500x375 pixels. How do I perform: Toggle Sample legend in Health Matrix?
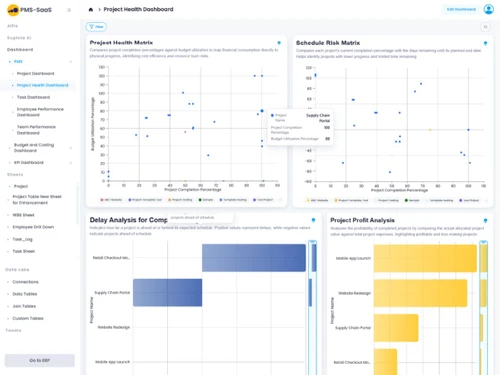click(206, 200)
